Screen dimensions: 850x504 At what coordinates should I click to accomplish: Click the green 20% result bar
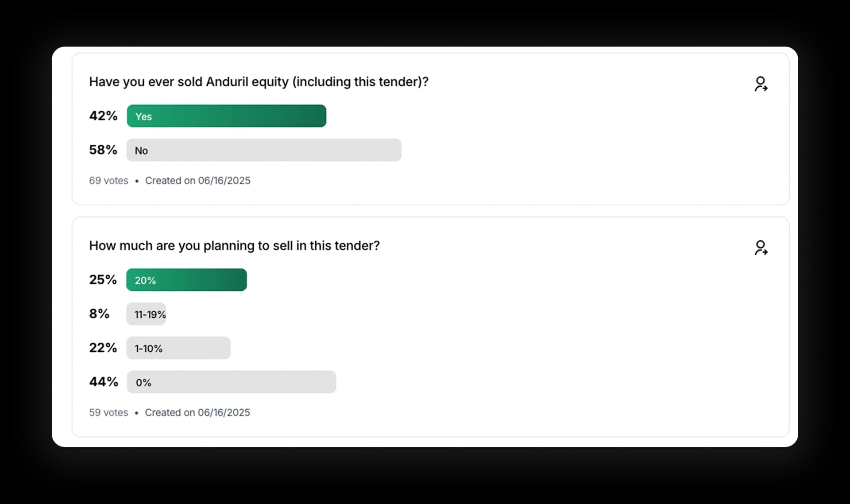[186, 280]
